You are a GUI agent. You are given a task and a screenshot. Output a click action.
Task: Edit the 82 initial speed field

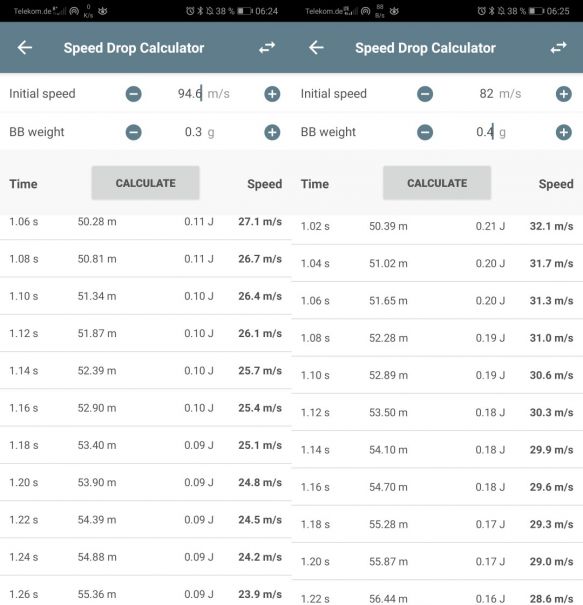click(486, 94)
